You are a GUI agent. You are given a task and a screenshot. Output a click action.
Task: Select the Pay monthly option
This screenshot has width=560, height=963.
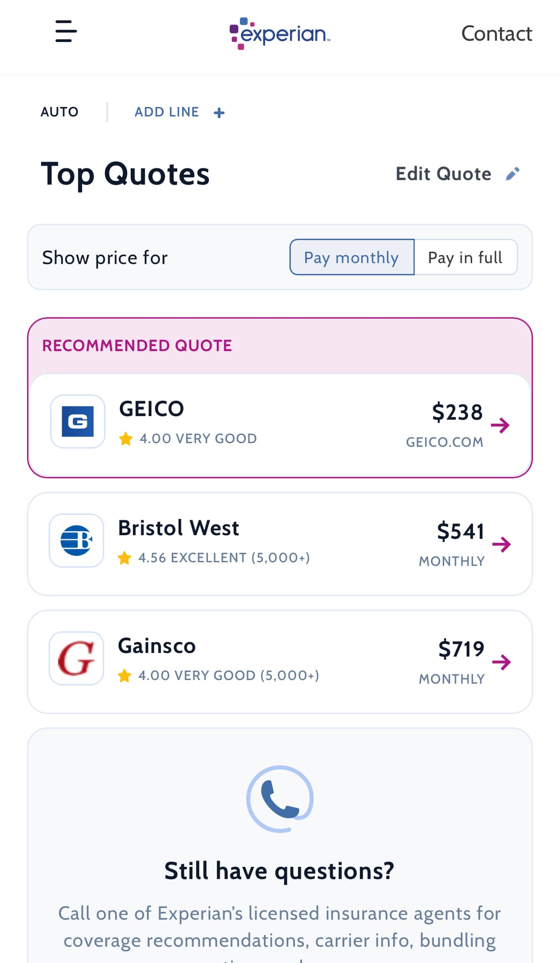pyautogui.click(x=351, y=257)
